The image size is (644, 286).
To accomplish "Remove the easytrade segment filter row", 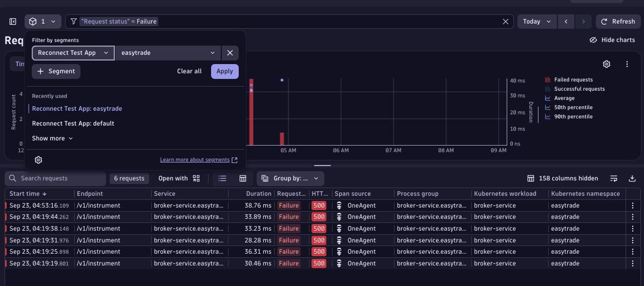I will click(230, 53).
